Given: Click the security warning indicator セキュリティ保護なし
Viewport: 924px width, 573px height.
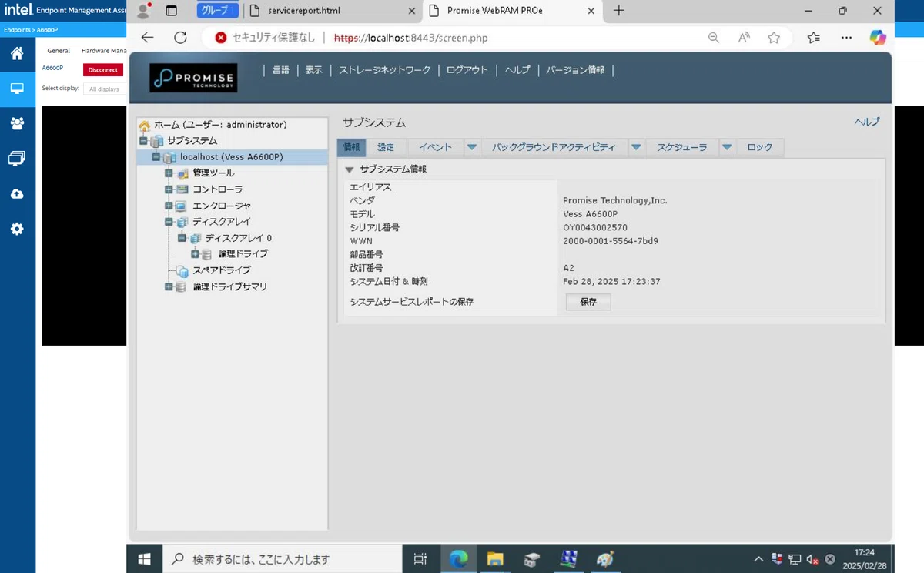Looking at the screenshot, I should [x=265, y=38].
